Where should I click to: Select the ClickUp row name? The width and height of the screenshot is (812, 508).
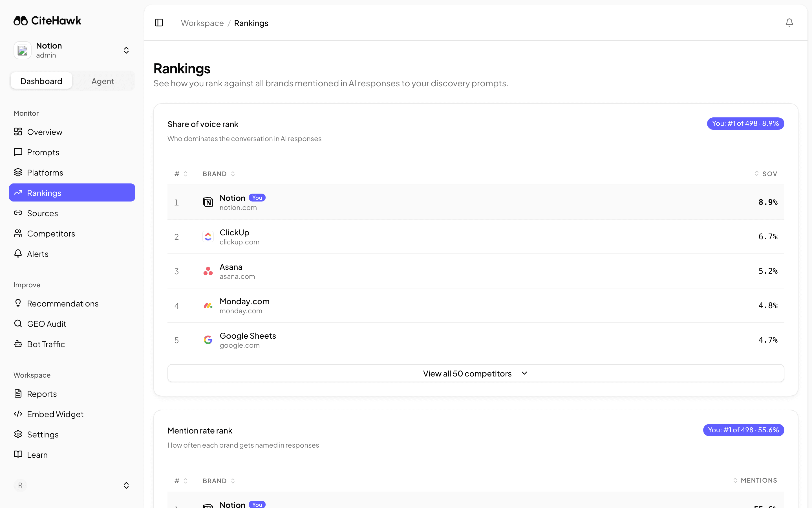tap(235, 233)
